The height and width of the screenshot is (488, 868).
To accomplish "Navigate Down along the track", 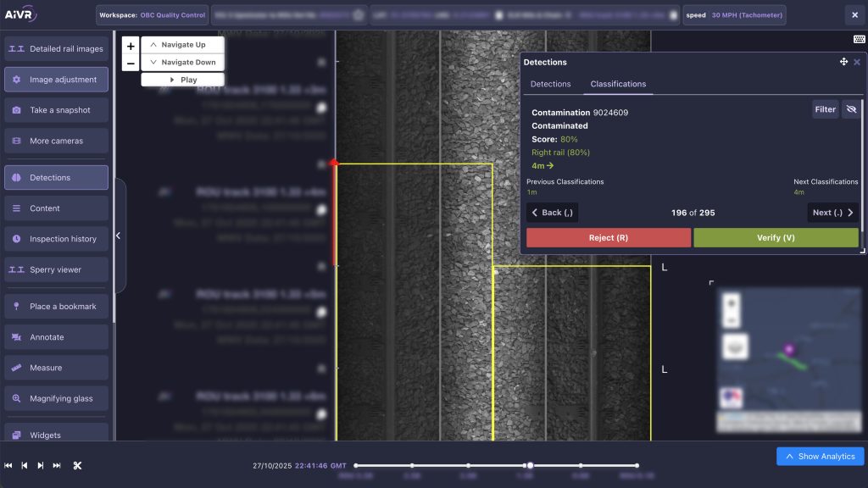I will coord(183,63).
